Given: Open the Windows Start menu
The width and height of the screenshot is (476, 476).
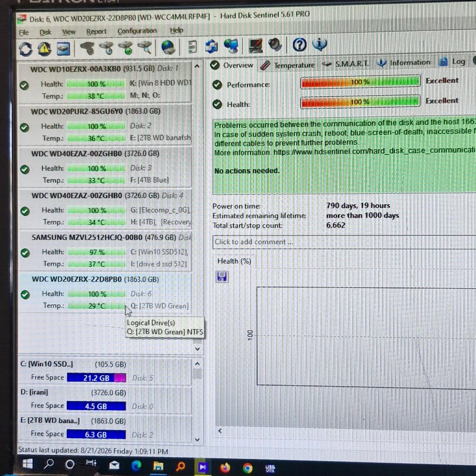Looking at the screenshot, I should click(28, 463).
